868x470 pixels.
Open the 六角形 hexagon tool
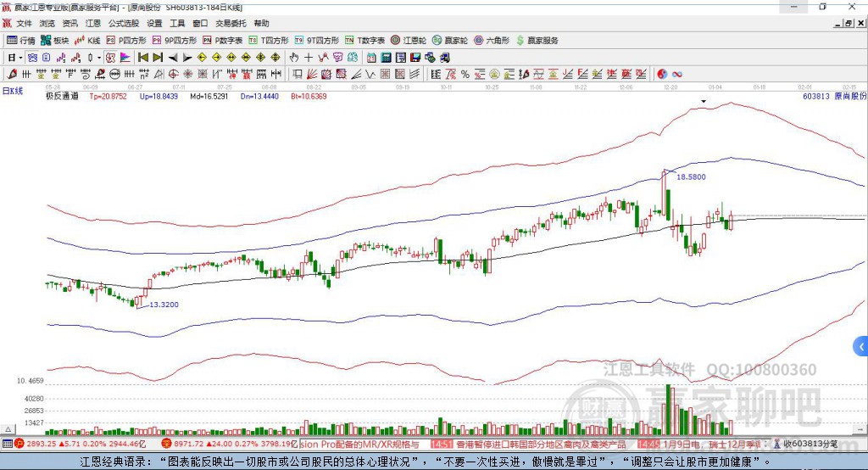pos(492,41)
